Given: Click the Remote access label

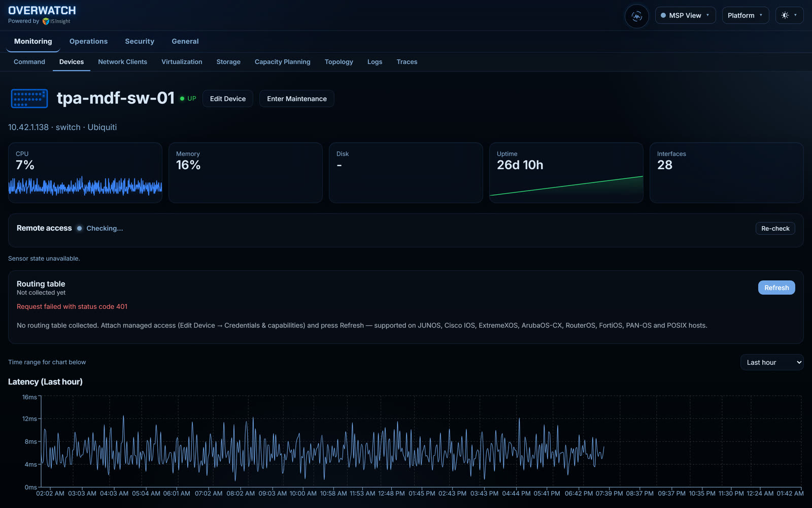Looking at the screenshot, I should (x=44, y=228).
